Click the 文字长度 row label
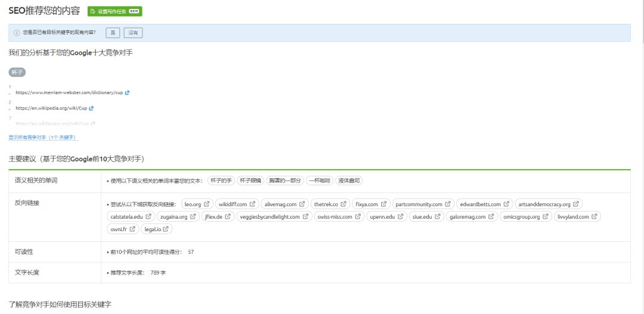Viewport: 644px width, 314px height. 27,272
